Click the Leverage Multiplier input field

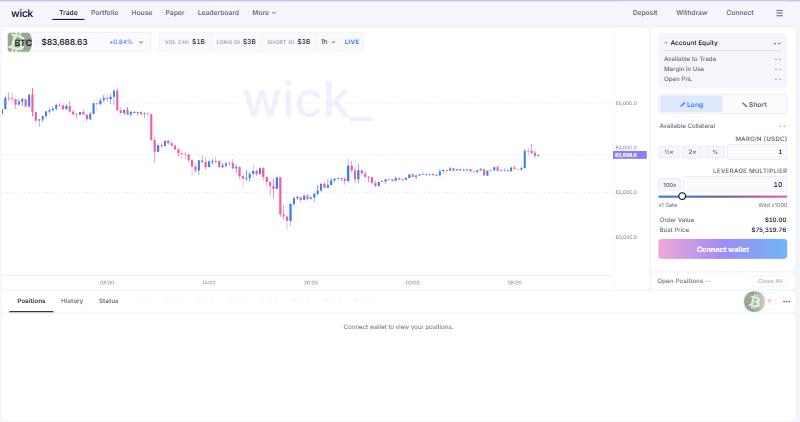pyautogui.click(x=735, y=185)
